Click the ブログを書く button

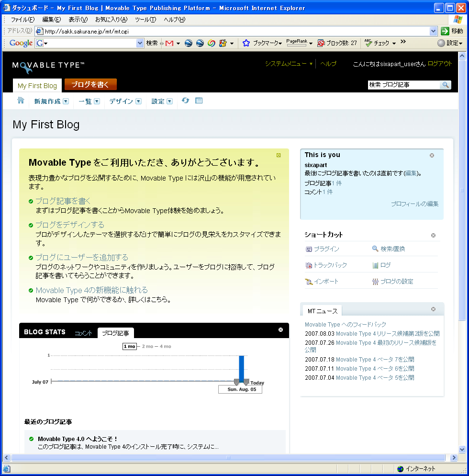click(90, 84)
